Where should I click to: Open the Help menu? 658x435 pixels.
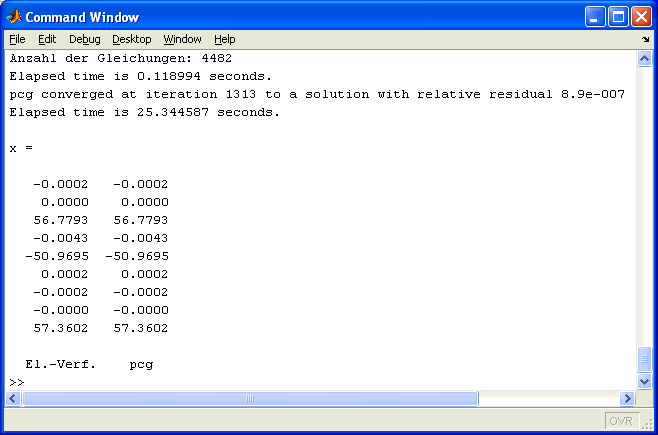coord(225,39)
